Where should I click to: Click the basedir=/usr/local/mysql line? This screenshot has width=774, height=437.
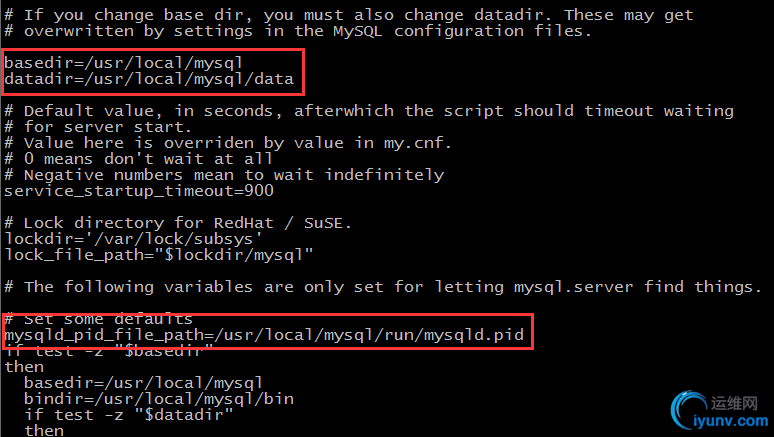(x=123, y=62)
